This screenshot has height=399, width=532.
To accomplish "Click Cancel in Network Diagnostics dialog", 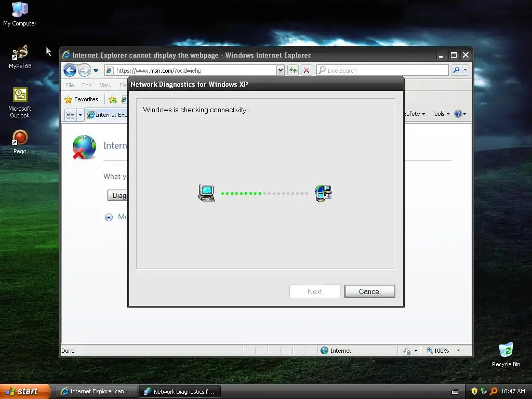I will point(370,291).
